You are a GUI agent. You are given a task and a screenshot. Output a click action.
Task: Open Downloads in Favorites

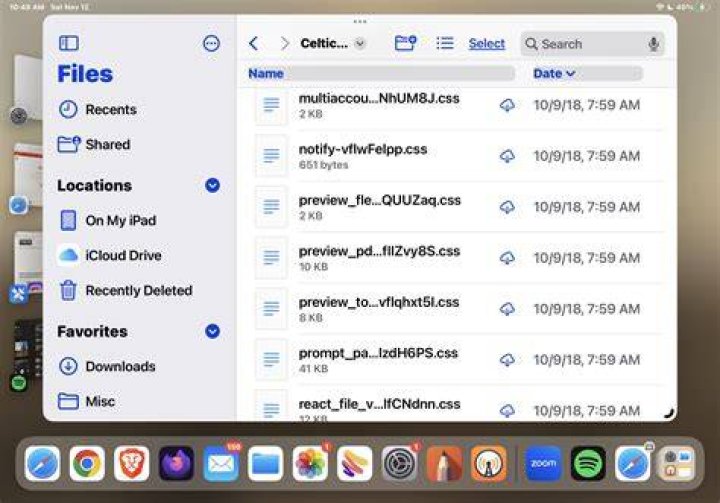(107, 367)
